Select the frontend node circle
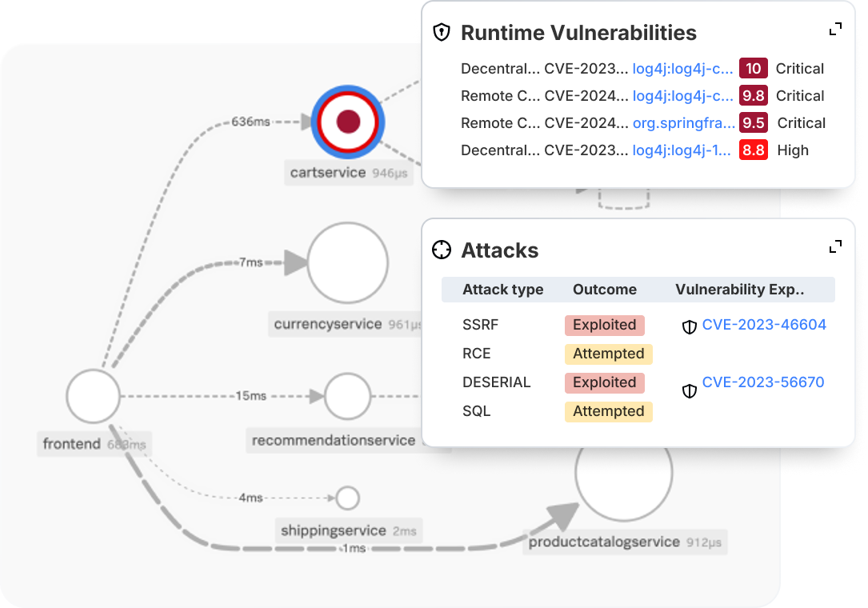This screenshot has width=868, height=608. 93,397
